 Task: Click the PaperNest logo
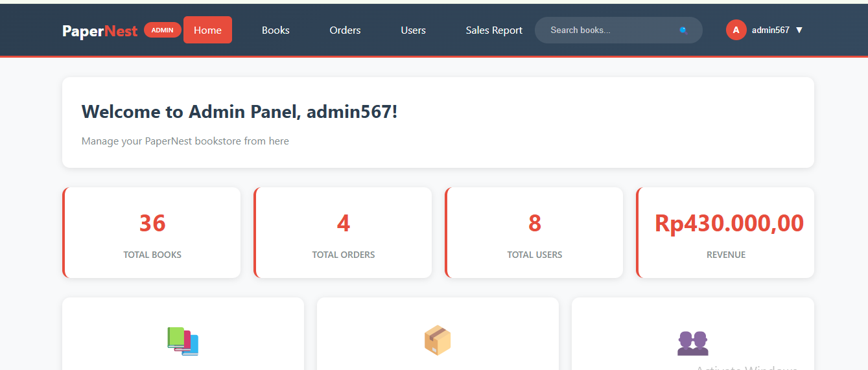click(x=100, y=30)
